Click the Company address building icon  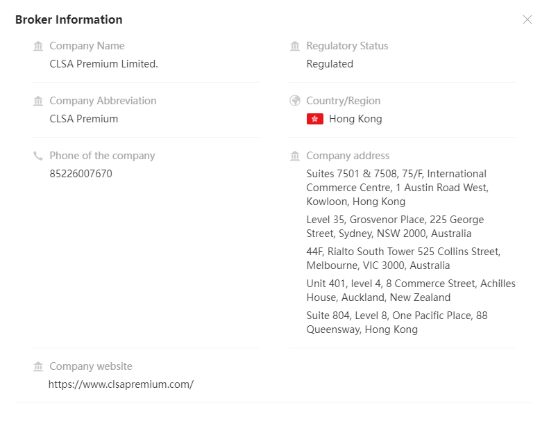(x=295, y=156)
